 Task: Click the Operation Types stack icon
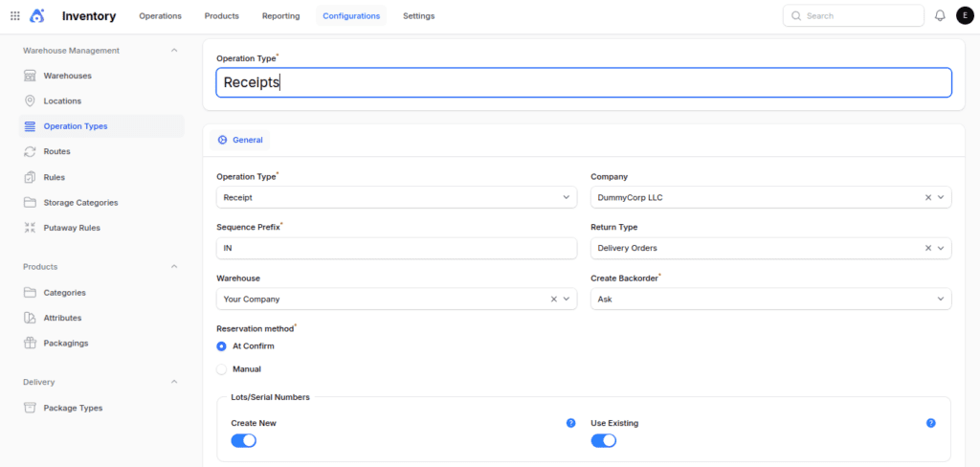[30, 126]
